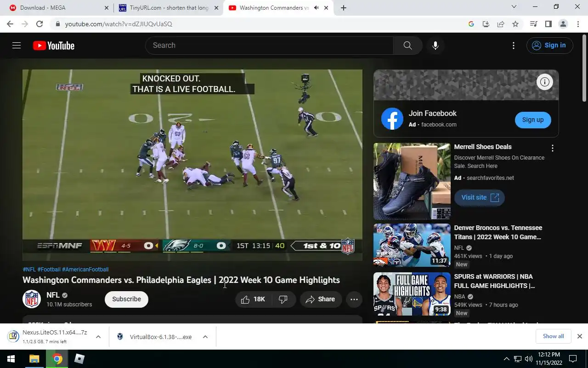Dislike the video with thumbs down
The height and width of the screenshot is (368, 588).
coord(283,299)
